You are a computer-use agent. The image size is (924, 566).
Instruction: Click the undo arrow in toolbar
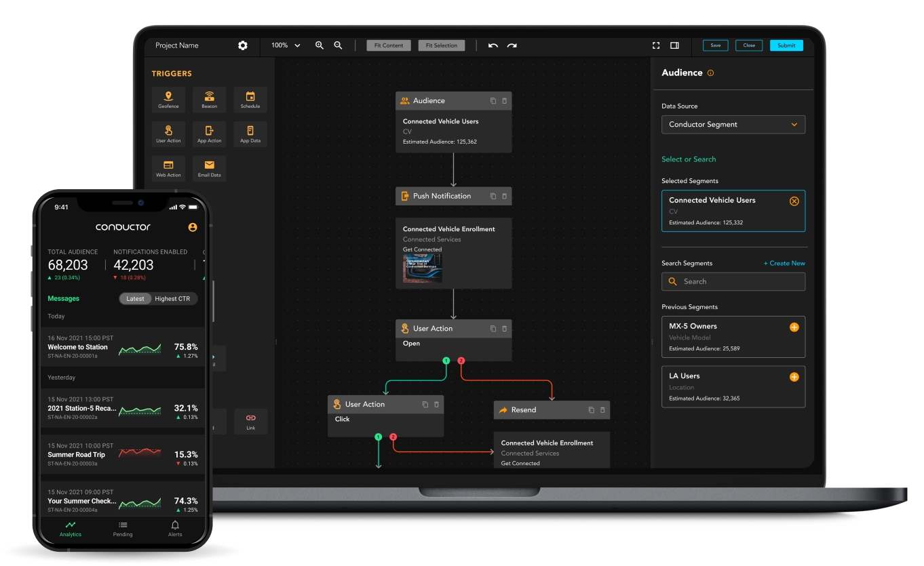(x=493, y=45)
